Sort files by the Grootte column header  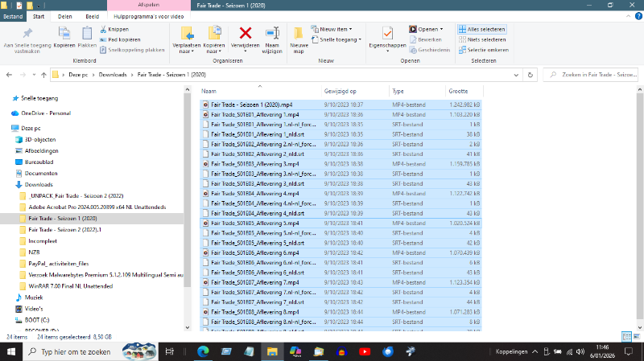pyautogui.click(x=458, y=92)
